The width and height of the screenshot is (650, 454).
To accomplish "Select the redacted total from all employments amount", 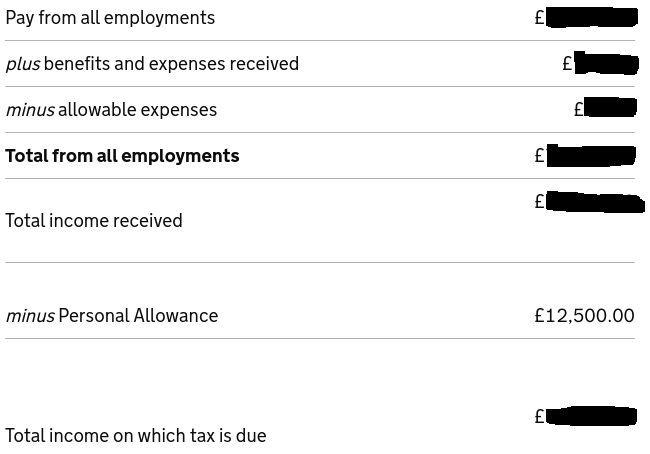I will tap(592, 155).
